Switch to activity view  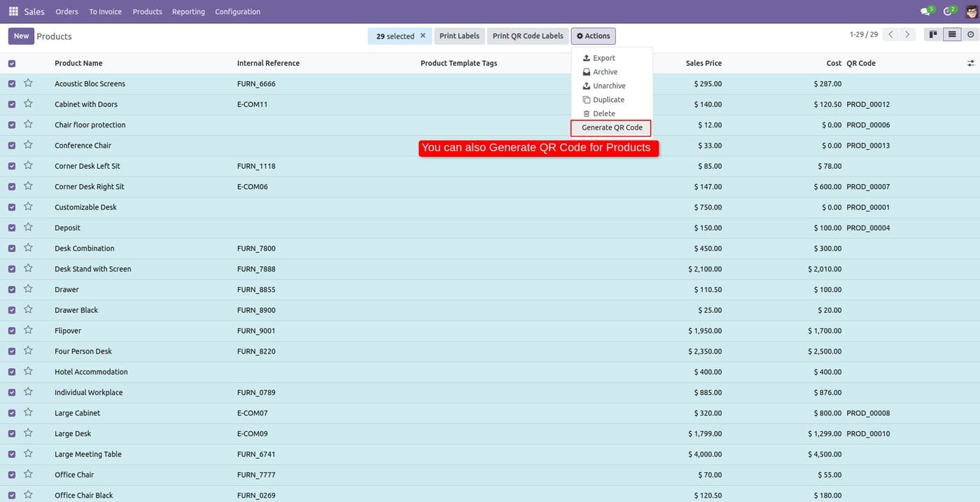970,34
